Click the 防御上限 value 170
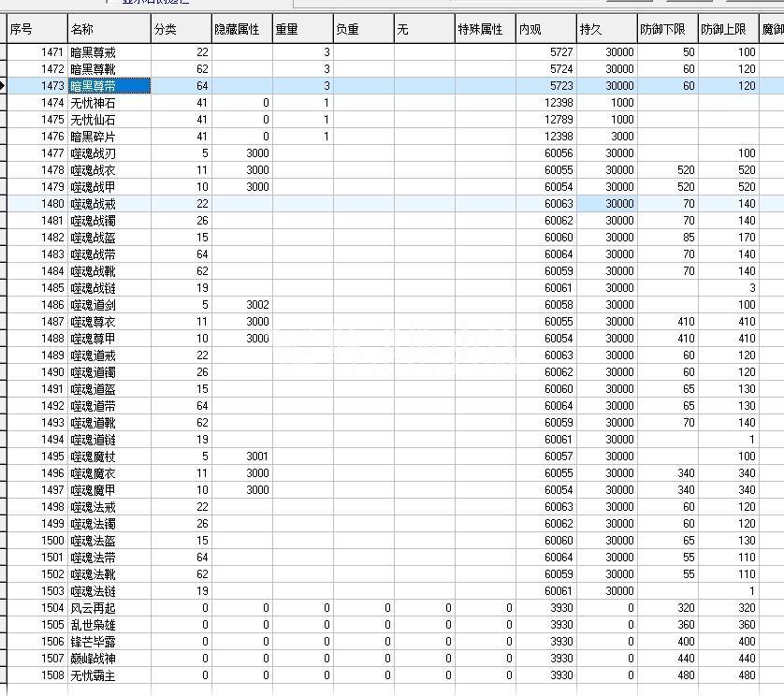Viewport: 784px width, 696px height. click(729, 238)
